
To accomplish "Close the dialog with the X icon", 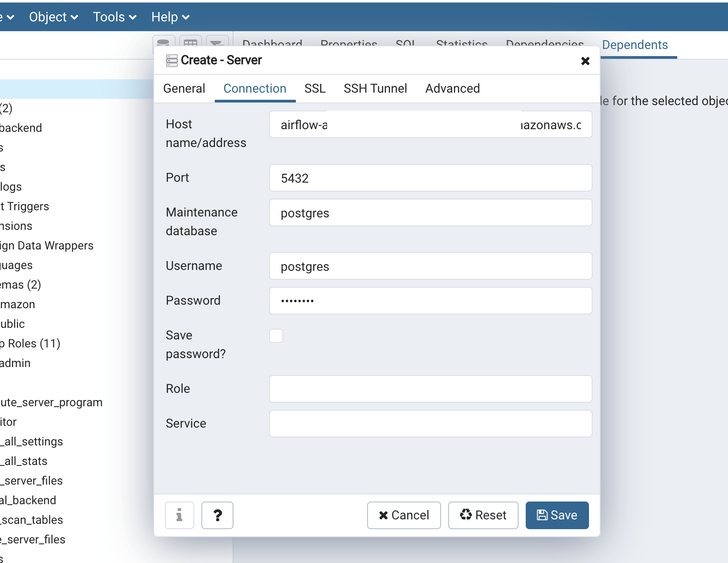I will pos(585,61).
